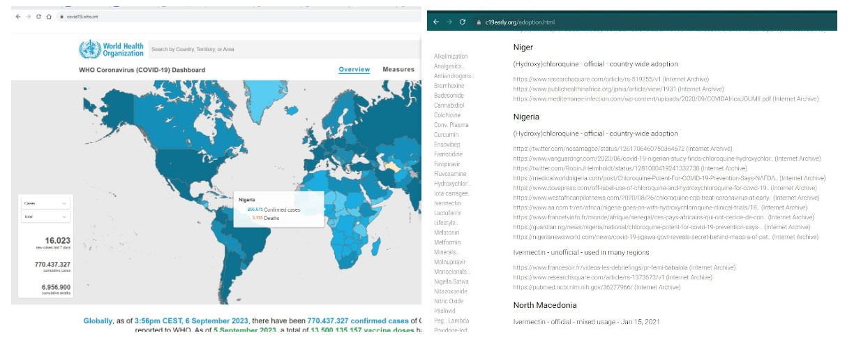Image resolution: width=868 pixels, height=338 pixels.
Task: Select Analgesics in the treatment sidebar
Action: [x=449, y=66]
